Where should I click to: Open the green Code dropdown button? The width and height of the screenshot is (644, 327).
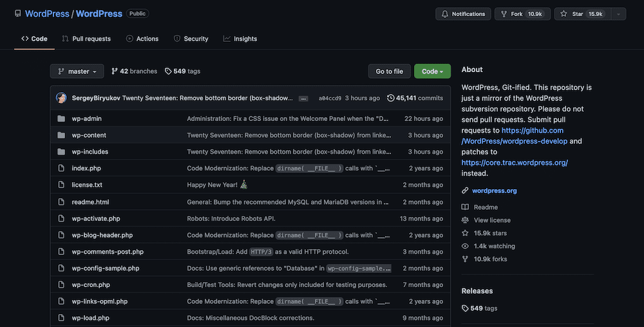(x=432, y=71)
